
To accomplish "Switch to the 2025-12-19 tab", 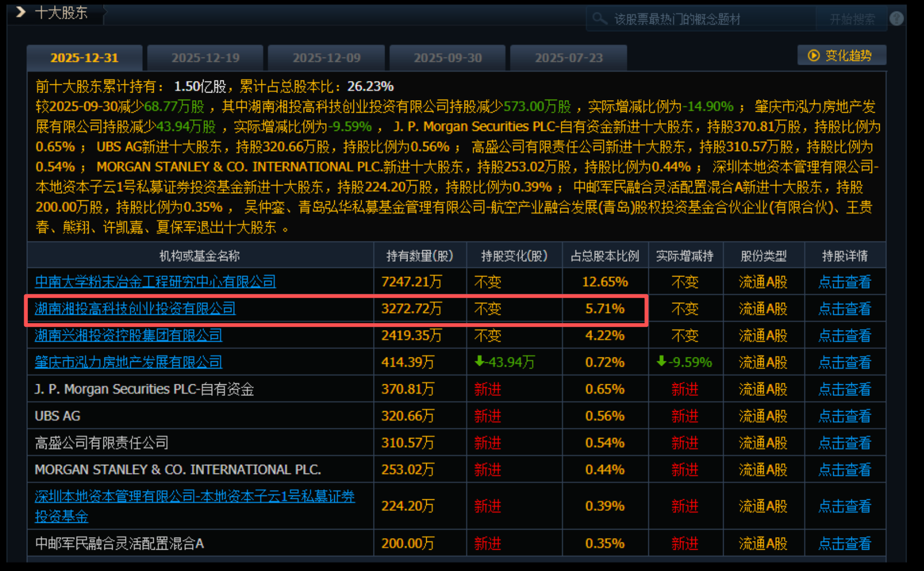I will [x=205, y=58].
